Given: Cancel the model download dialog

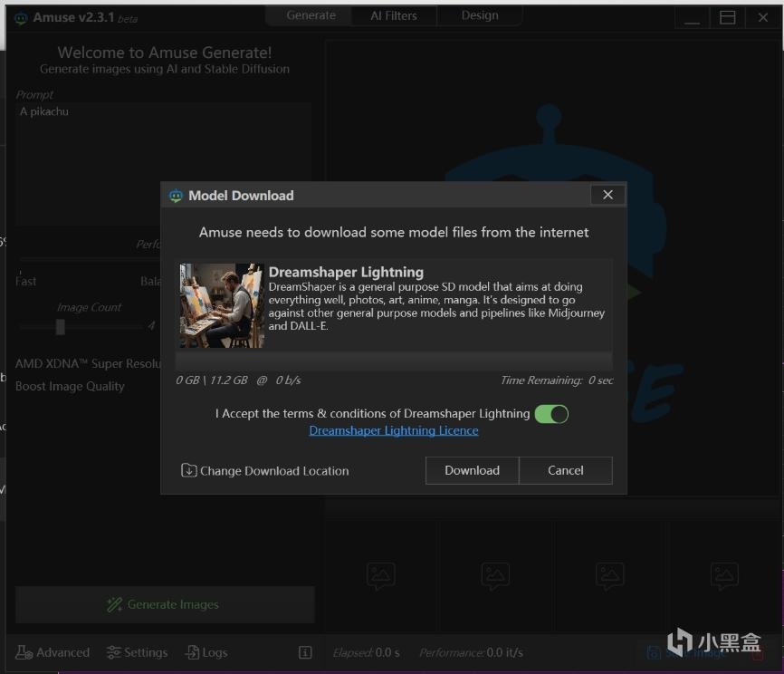Looking at the screenshot, I should (x=566, y=470).
